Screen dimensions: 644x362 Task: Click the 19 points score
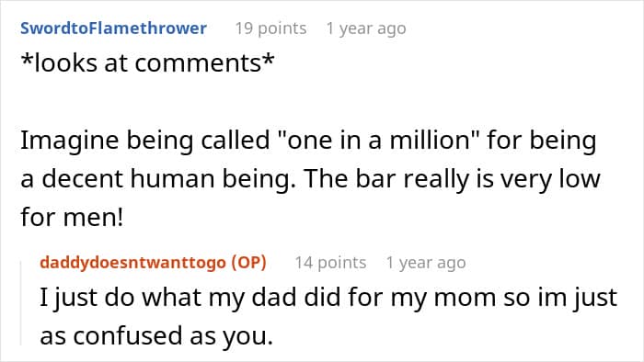click(x=270, y=28)
